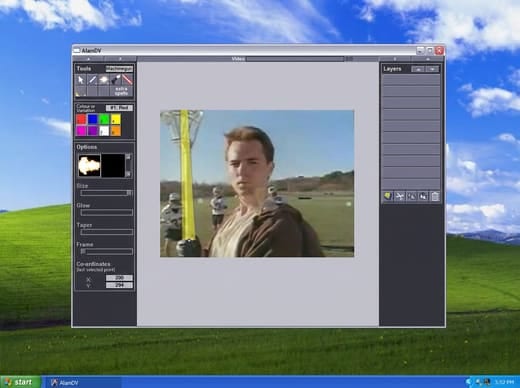Delete the layer with trash icon
The image size is (520, 388).
435,196
